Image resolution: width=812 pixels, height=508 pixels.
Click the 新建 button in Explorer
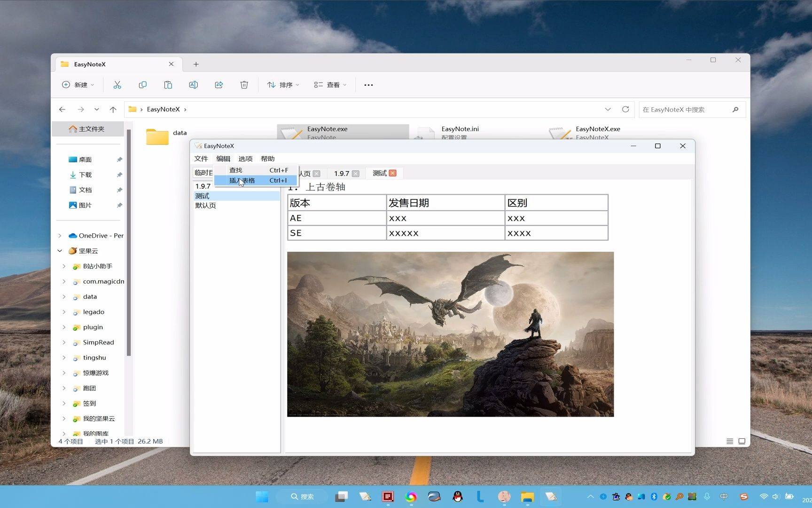[78, 85]
